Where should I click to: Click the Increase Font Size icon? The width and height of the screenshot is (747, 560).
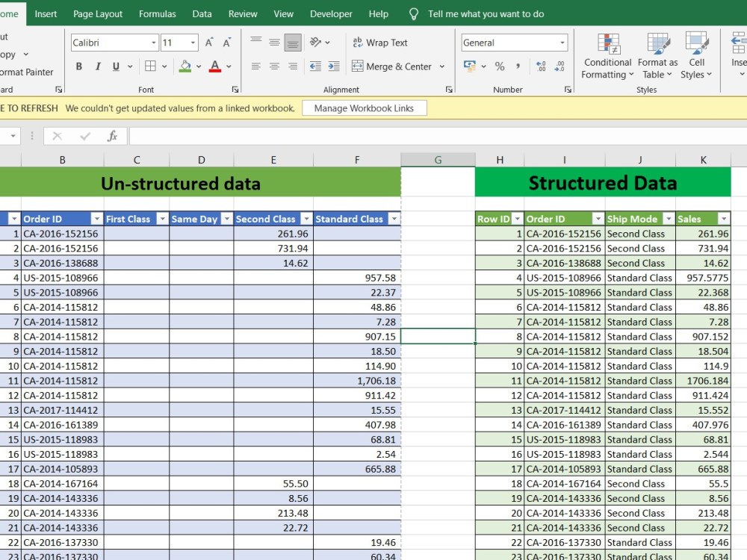point(209,43)
